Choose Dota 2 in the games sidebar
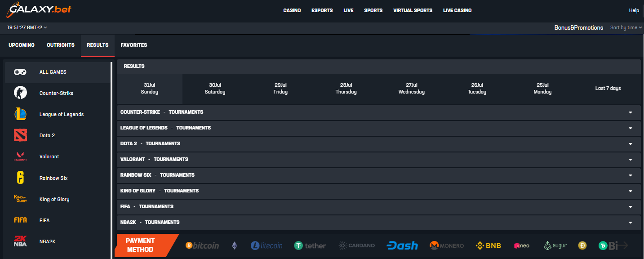This screenshot has height=259, width=644. [x=57, y=135]
